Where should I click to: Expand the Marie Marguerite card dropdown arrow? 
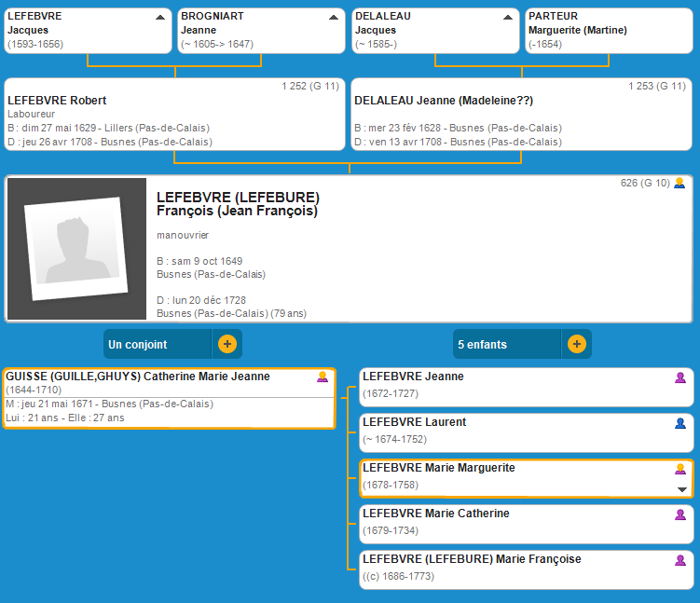pos(681,490)
